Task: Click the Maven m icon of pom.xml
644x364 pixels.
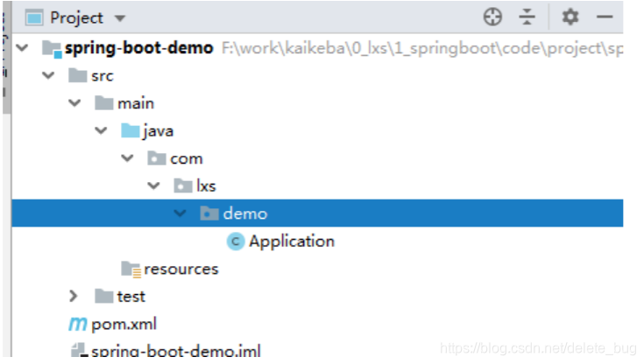Action: tap(78, 325)
